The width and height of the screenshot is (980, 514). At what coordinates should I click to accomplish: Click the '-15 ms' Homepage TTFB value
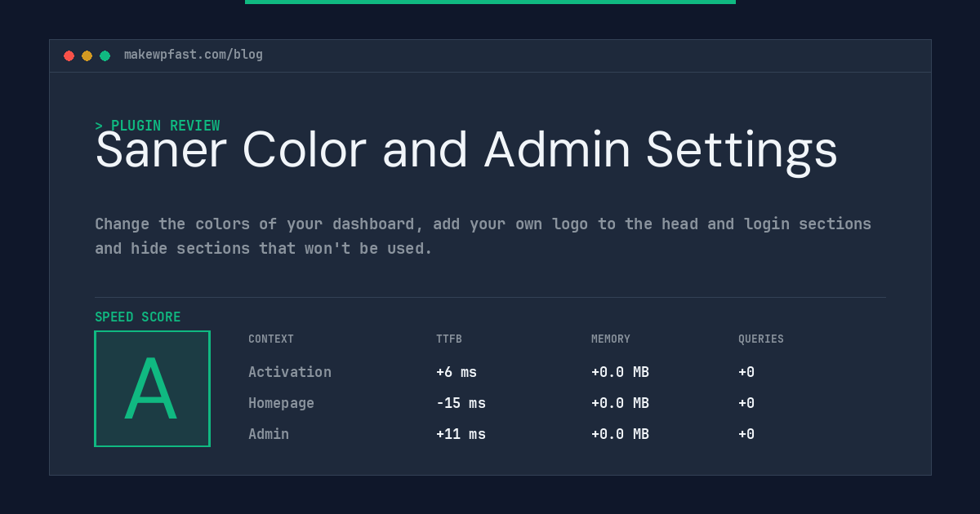coord(461,403)
